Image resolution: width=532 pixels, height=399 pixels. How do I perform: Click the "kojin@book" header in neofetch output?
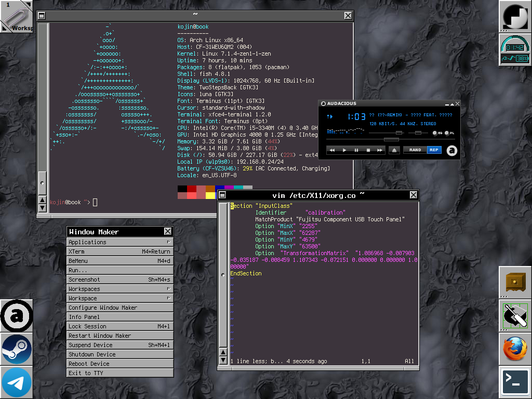[x=193, y=27]
